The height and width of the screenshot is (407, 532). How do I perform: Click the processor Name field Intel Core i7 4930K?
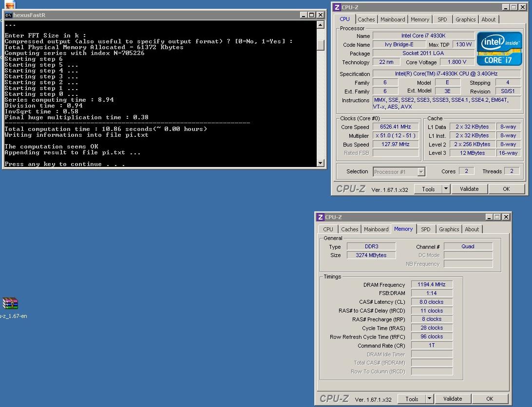[x=423, y=36]
